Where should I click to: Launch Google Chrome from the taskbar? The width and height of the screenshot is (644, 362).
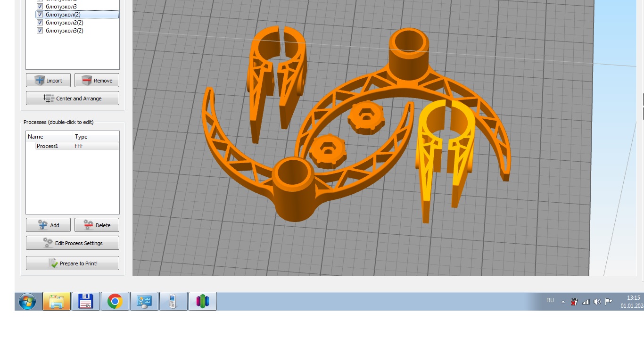tap(115, 301)
